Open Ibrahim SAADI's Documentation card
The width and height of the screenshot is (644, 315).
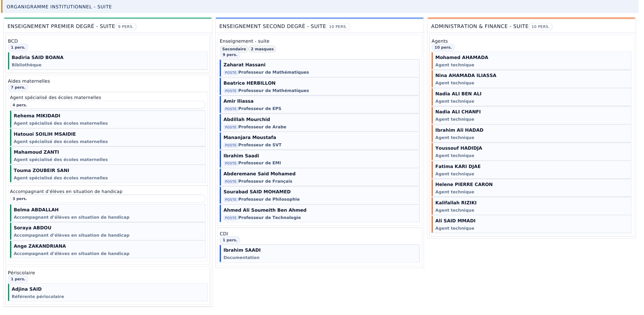coord(320,254)
